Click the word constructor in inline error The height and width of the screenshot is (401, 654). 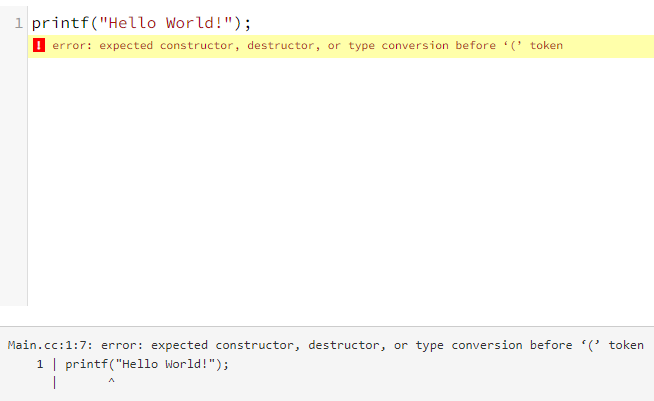[x=199, y=45]
